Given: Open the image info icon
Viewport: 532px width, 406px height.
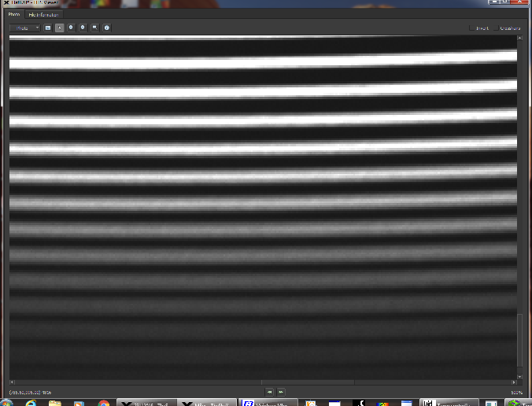Looking at the screenshot, I should coord(107,28).
